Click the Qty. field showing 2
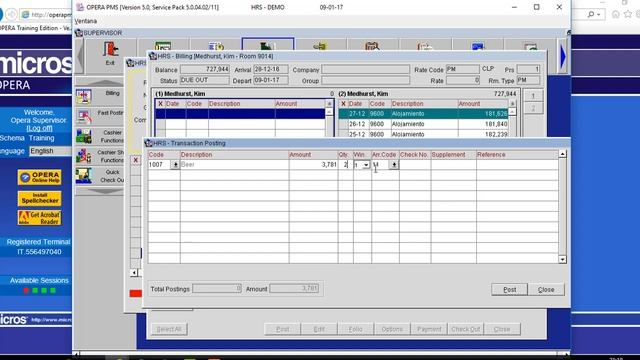Viewport: 640px width, 360px height. tap(345, 164)
